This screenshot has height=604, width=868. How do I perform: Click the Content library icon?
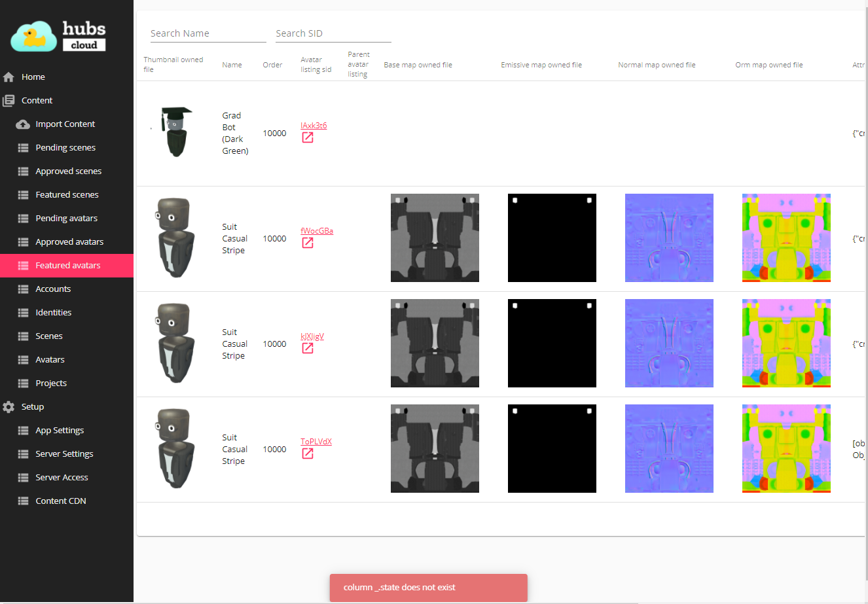click(9, 101)
